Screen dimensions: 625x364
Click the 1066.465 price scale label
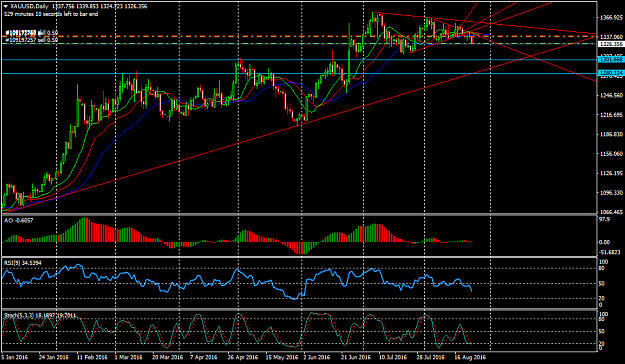pyautogui.click(x=611, y=212)
